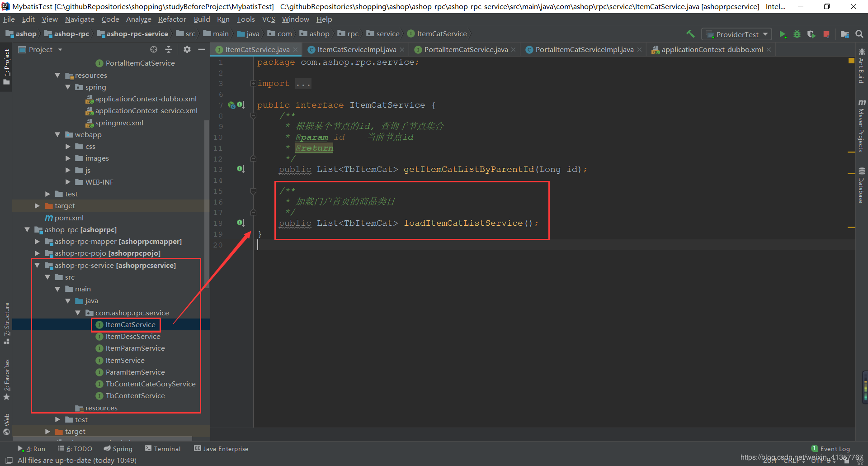The height and width of the screenshot is (466, 868).
Task: Click the implemented-interface gutter icon on line 7
Action: (x=241, y=105)
